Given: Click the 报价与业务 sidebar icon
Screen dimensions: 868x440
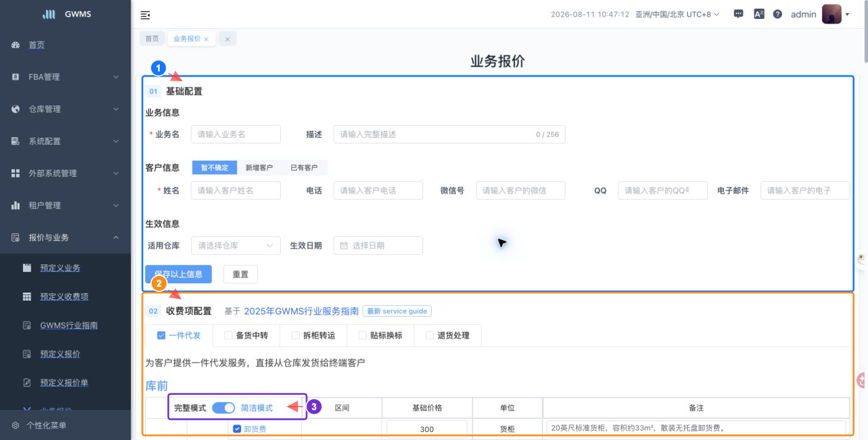Looking at the screenshot, I should 16,238.
